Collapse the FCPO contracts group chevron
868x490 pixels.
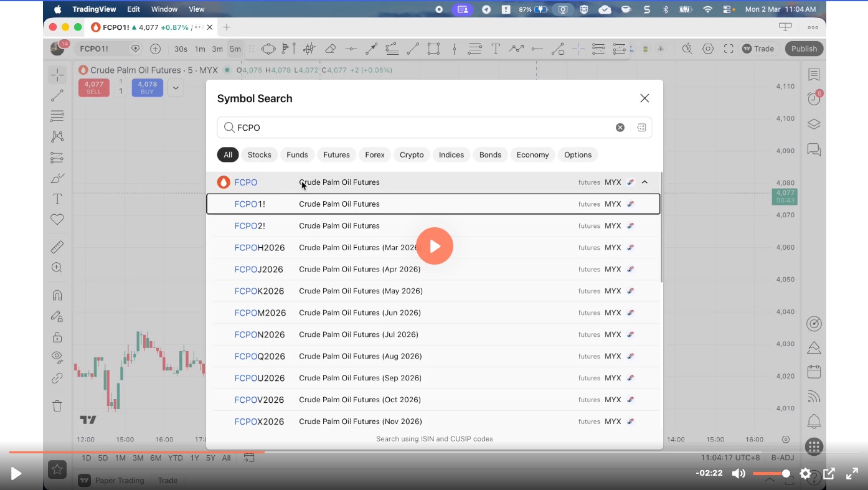point(644,182)
